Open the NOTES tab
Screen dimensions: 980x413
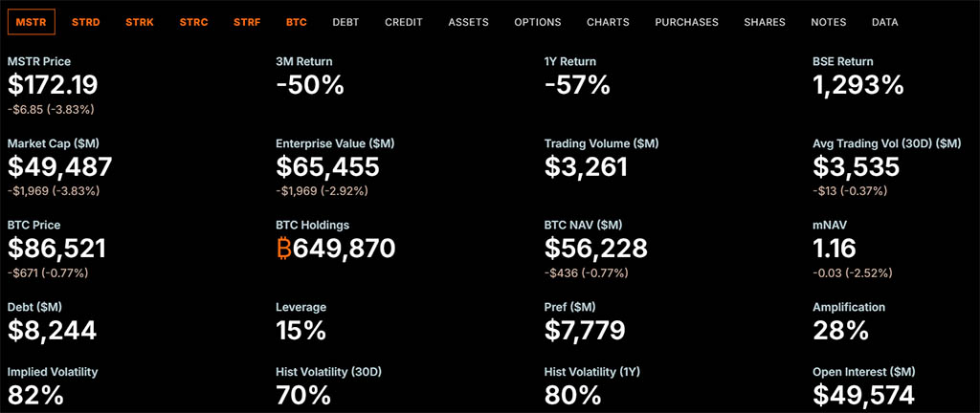point(828,21)
